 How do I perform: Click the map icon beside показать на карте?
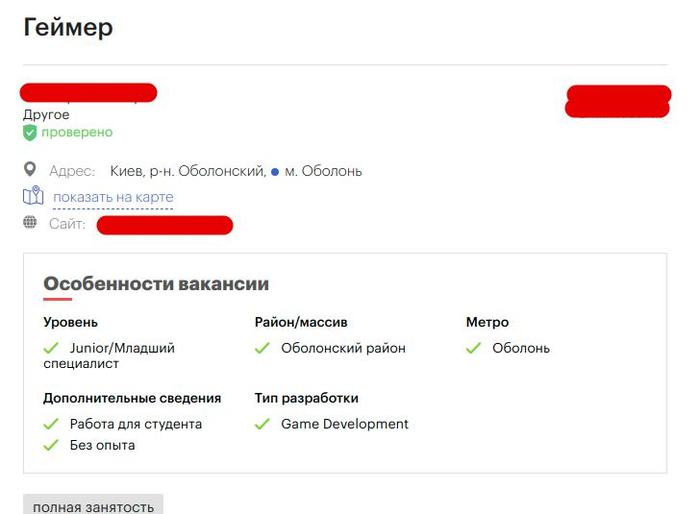point(33,196)
